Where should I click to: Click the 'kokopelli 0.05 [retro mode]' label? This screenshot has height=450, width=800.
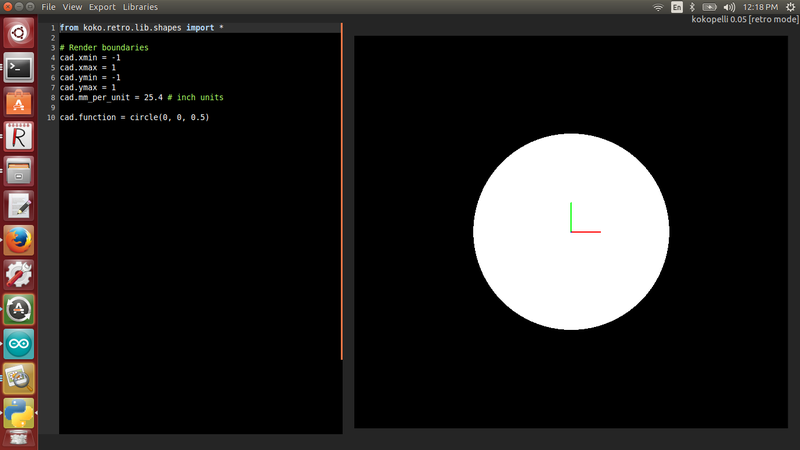tap(745, 19)
